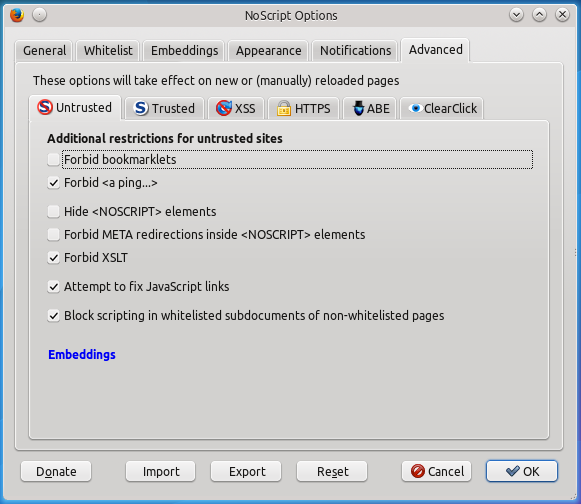This screenshot has height=504, width=581.
Task: Click the Trusted tab's blue S icon
Action: point(141,108)
